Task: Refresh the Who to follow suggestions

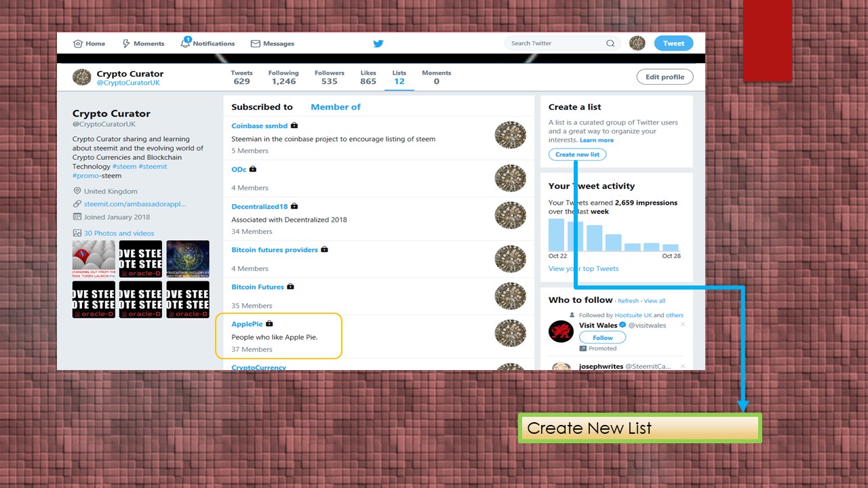Action: pos(628,301)
